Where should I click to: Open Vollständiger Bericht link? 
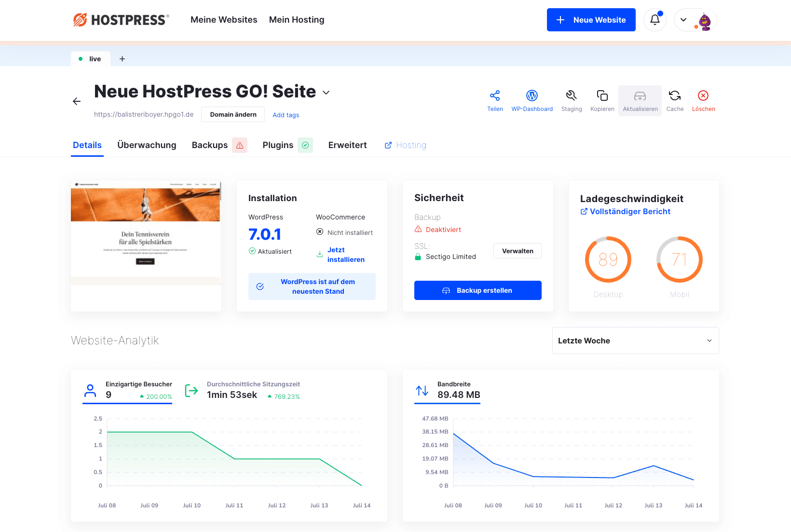tap(625, 211)
